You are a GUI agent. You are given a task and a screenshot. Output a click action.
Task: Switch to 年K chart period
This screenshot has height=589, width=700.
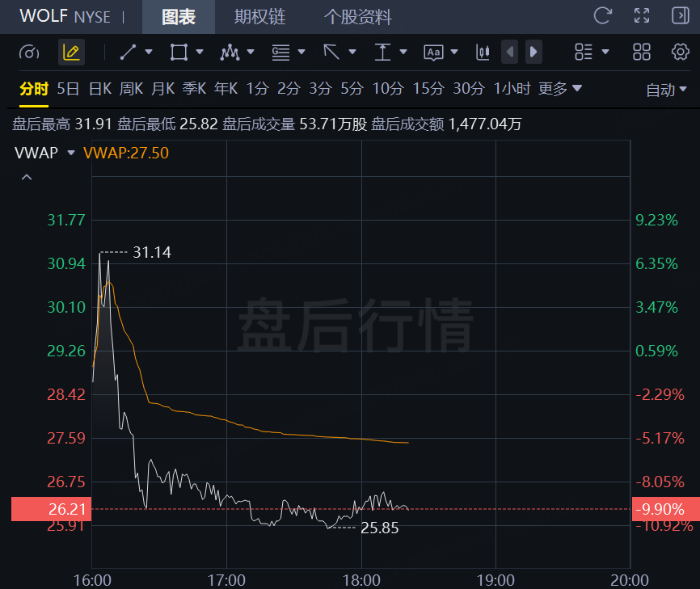coord(226,88)
